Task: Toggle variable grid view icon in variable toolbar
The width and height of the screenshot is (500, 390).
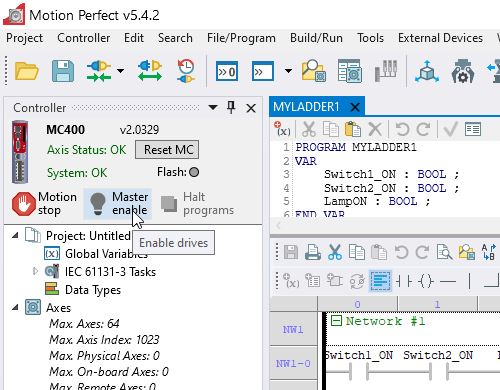Action: [x=473, y=129]
